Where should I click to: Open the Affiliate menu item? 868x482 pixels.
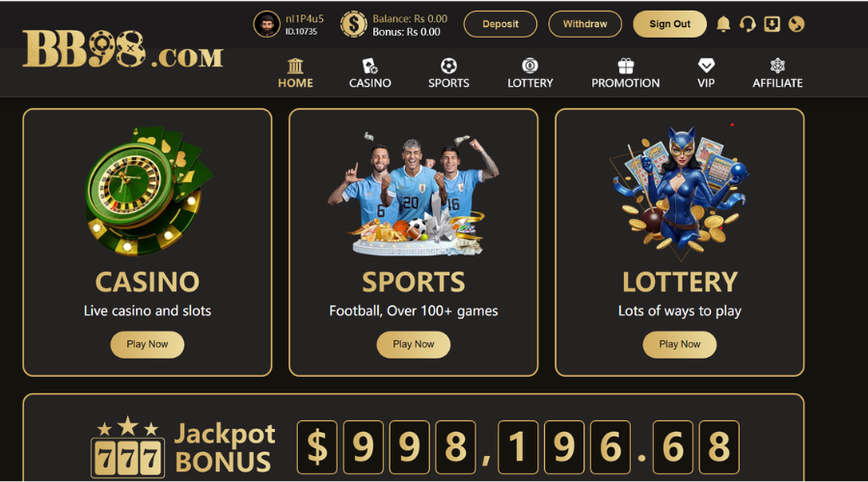point(777,73)
